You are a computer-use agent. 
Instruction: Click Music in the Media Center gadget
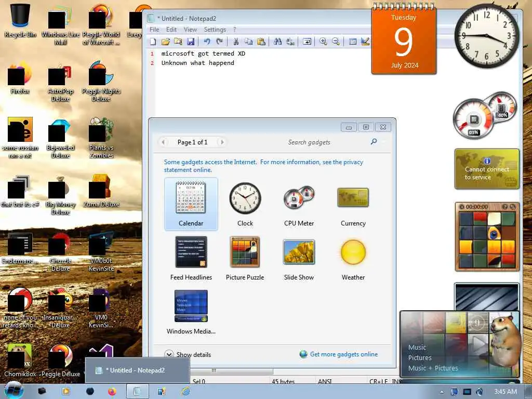pyautogui.click(x=417, y=347)
